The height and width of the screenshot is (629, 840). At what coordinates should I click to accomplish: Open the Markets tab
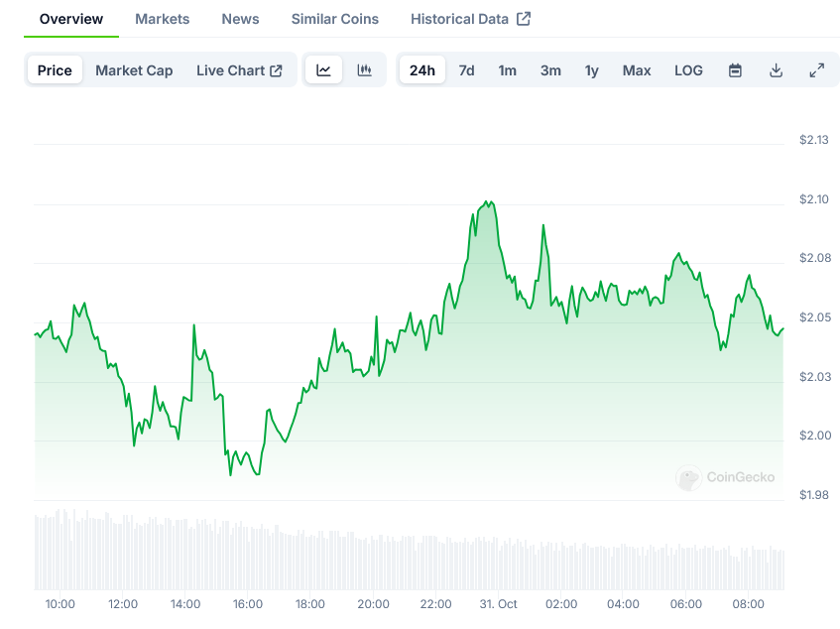pyautogui.click(x=162, y=19)
